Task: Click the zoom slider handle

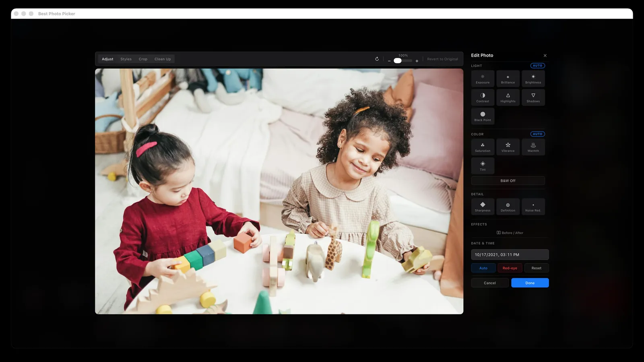Action: 398,61
